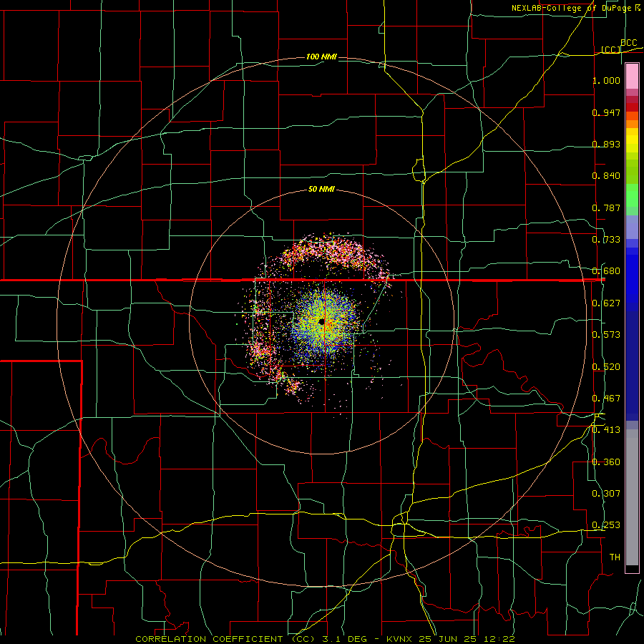Click the 0.947 value on the color scale
The height and width of the screenshot is (644, 644).
[x=606, y=112]
